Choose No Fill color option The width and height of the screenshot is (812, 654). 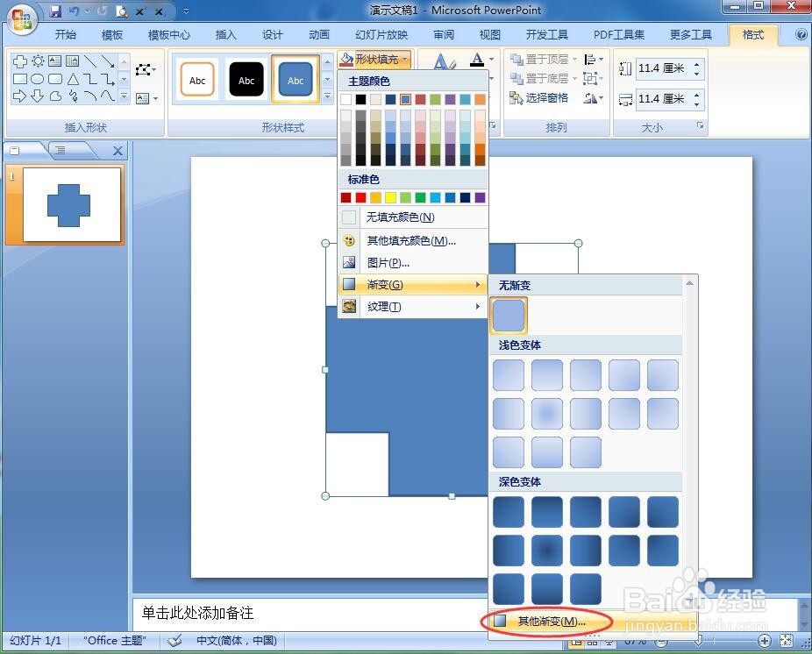413,217
